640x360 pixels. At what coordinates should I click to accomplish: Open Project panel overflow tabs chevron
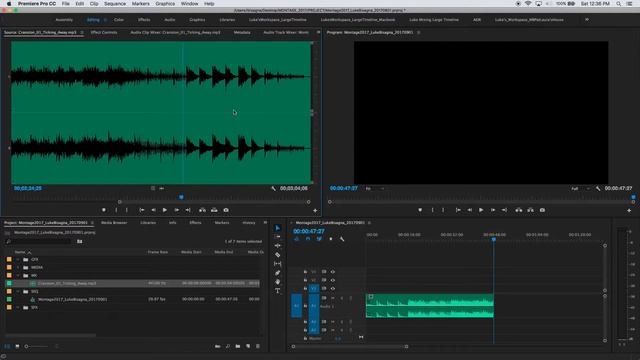tap(265, 223)
